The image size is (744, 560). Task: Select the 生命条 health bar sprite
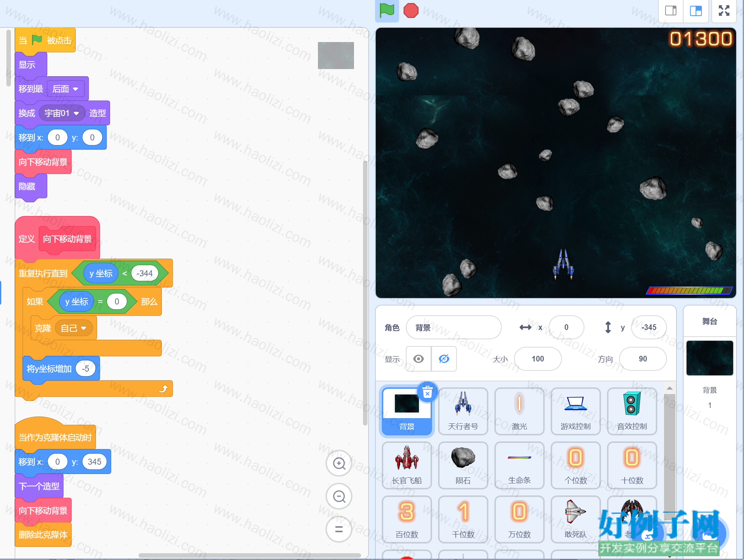[519, 465]
